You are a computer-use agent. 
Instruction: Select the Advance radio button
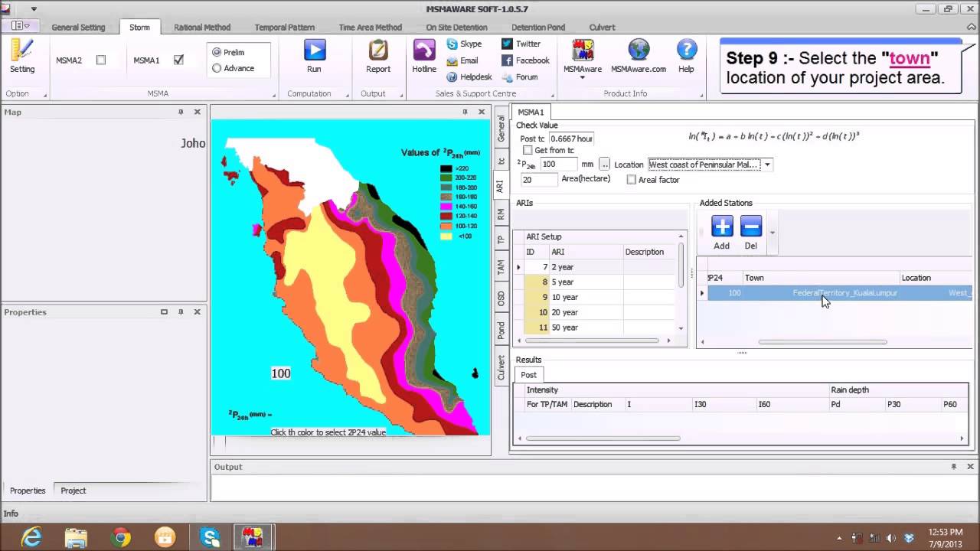coord(217,68)
